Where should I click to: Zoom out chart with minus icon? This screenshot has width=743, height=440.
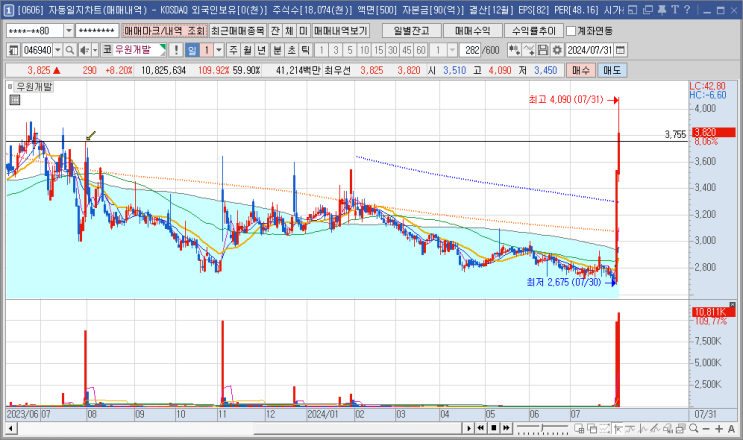[x=706, y=429]
